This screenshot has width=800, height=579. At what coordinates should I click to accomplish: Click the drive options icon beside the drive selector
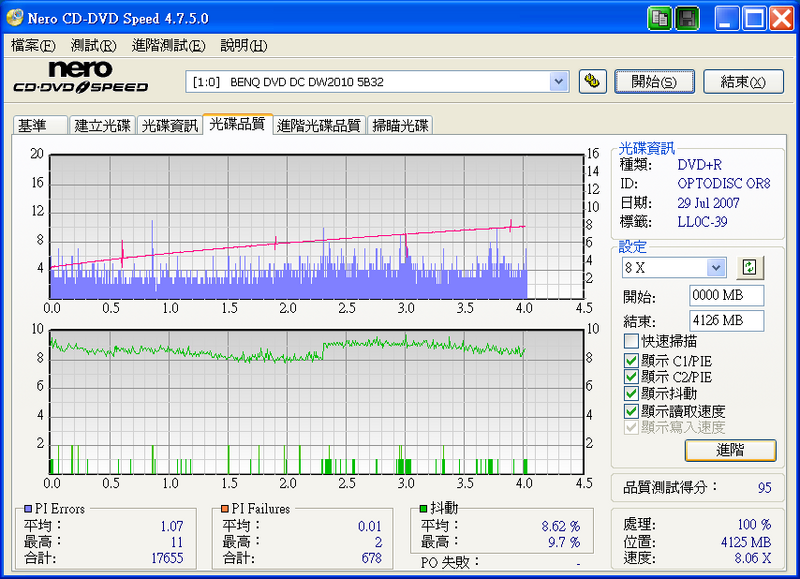click(592, 82)
